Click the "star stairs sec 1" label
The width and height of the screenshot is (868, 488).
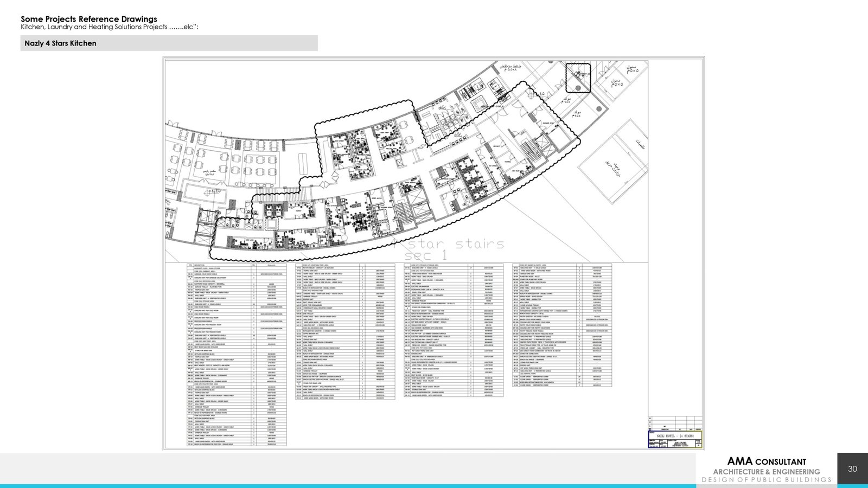[x=455, y=249]
